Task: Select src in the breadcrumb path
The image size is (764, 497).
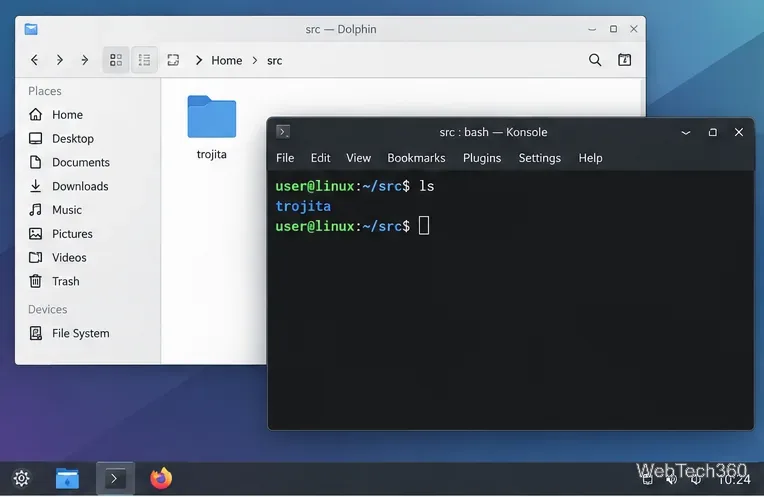Action: (274, 60)
